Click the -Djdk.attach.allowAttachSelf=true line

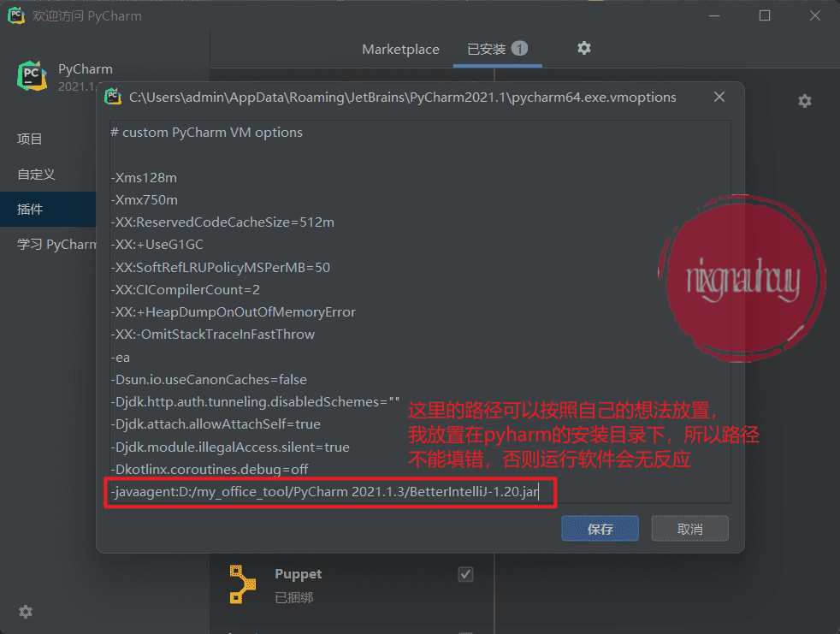(216, 424)
